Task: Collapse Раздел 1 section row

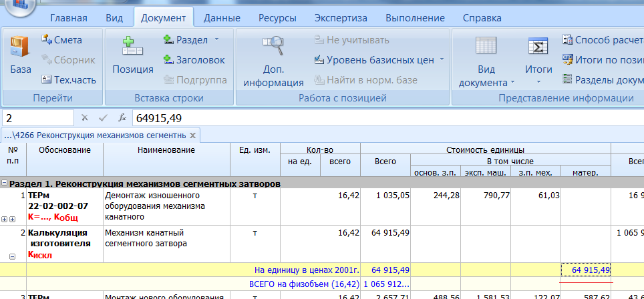Action: pos(5,183)
